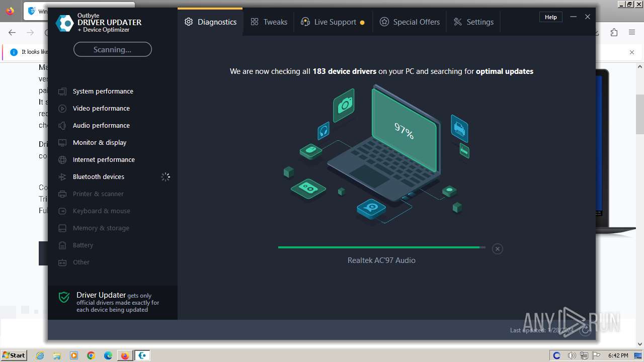The image size is (644, 362).
Task: Click the Diagnostics gear icon
Action: tap(189, 22)
